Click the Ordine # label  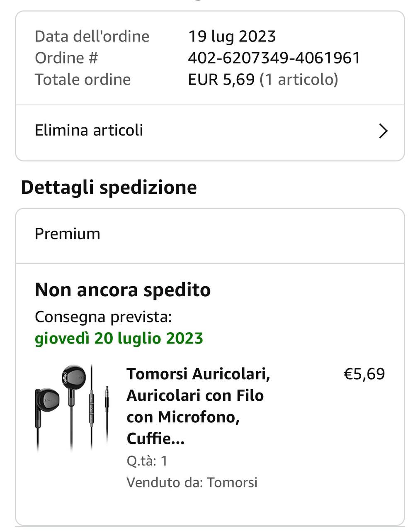tap(66, 58)
